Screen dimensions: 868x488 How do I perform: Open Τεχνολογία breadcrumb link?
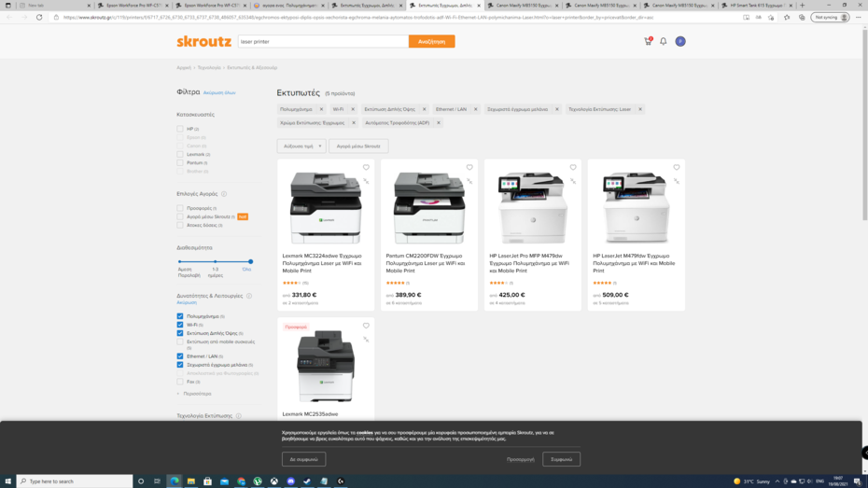click(x=209, y=67)
